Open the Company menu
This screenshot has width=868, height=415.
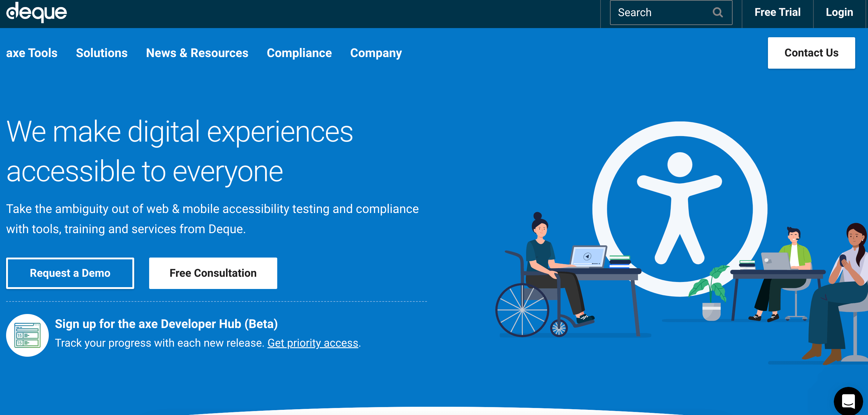376,53
